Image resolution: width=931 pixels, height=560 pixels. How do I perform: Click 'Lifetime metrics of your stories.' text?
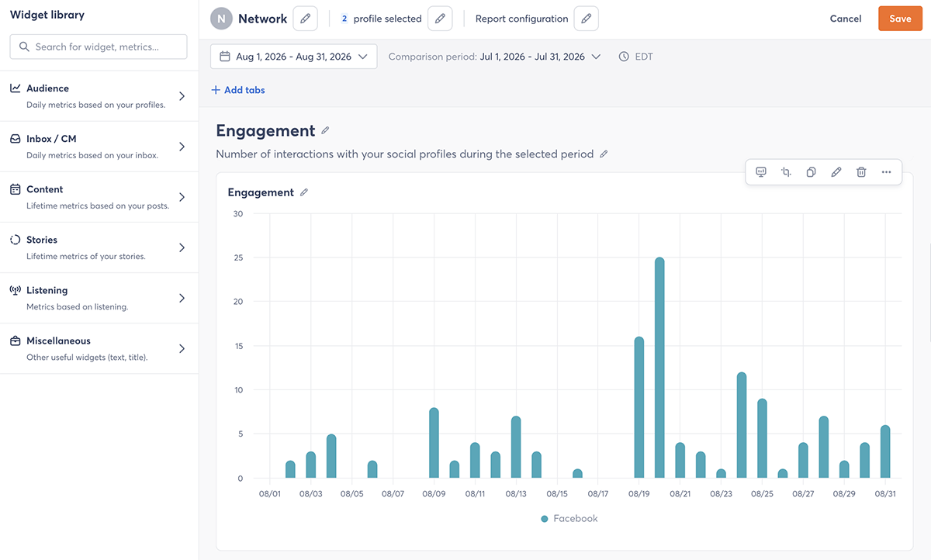[86, 256]
